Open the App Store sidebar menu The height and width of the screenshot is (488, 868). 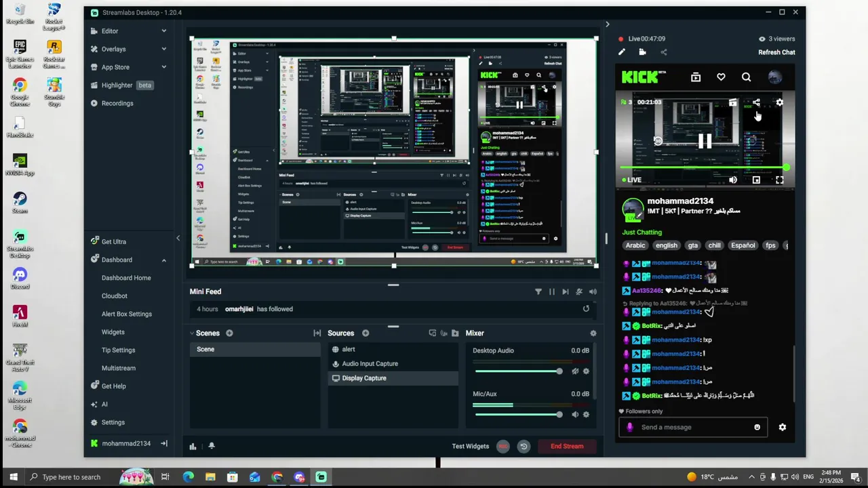[115, 67]
